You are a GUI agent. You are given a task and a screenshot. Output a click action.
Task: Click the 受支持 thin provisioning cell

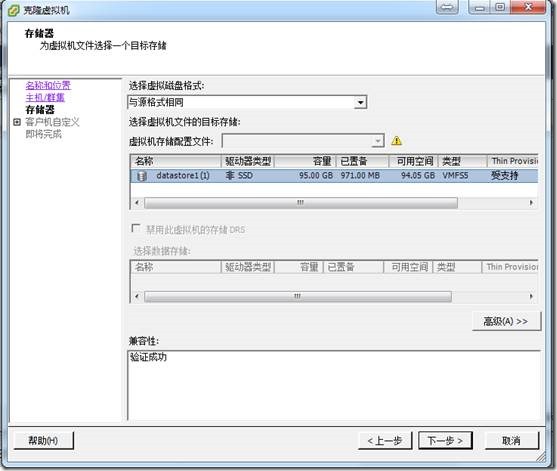[x=505, y=176]
